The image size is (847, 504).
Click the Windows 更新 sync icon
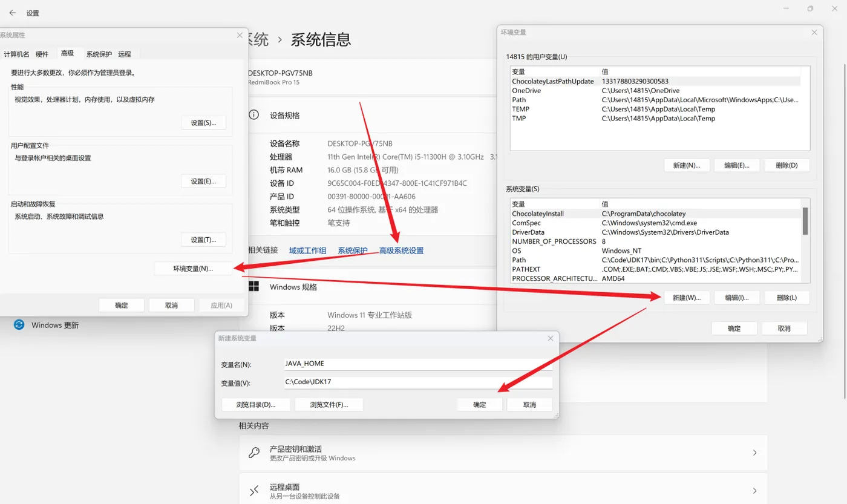19,325
